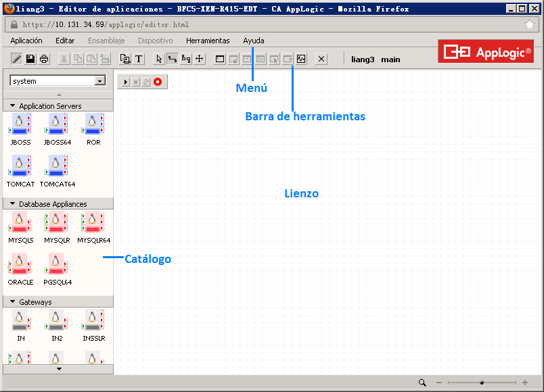This screenshot has width=544, height=392.
Task: Open the Herramientas menu
Action: tap(208, 41)
